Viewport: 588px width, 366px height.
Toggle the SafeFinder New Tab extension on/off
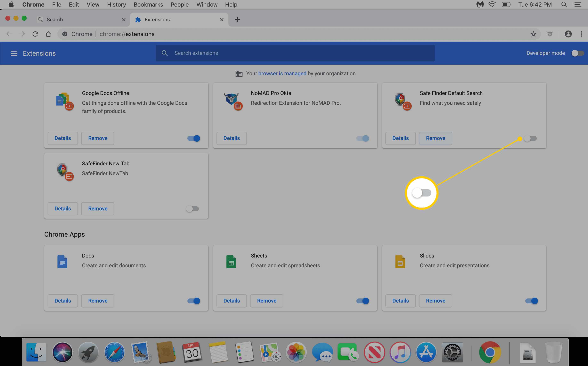(x=193, y=208)
